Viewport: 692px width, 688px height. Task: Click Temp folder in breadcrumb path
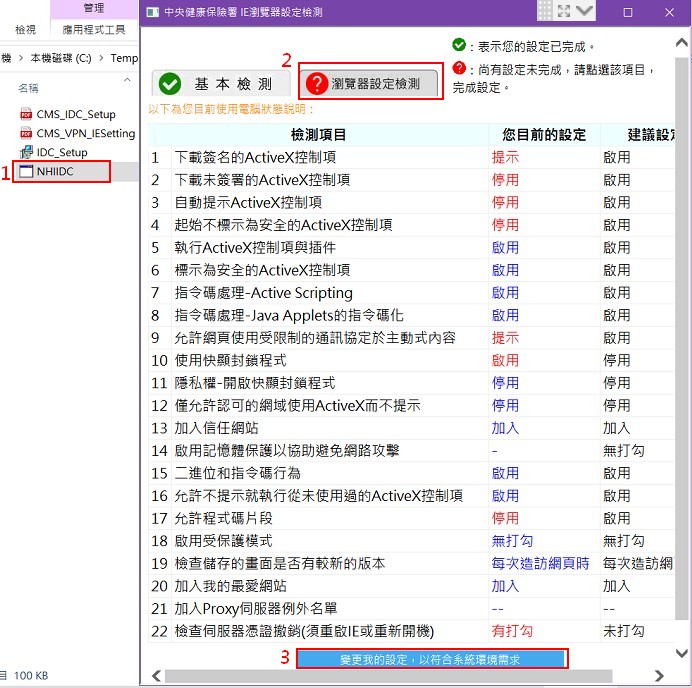(x=124, y=58)
